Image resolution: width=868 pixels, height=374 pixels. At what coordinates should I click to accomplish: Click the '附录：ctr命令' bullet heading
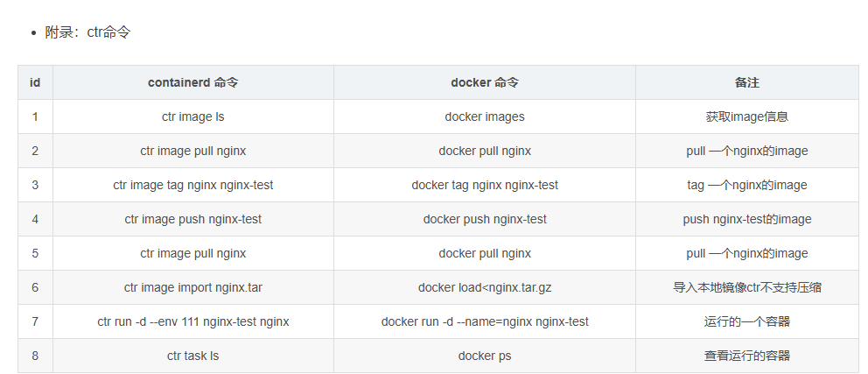click(x=87, y=32)
